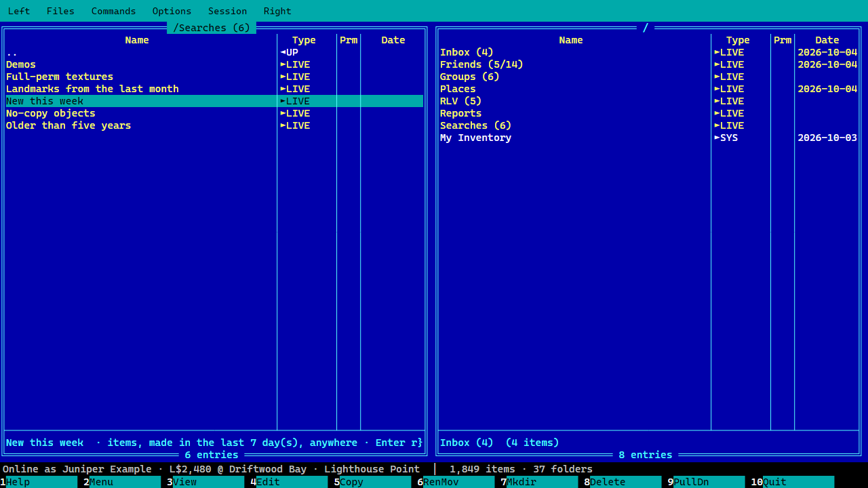
Task: Click the right panel Date column header
Action: [827, 40]
